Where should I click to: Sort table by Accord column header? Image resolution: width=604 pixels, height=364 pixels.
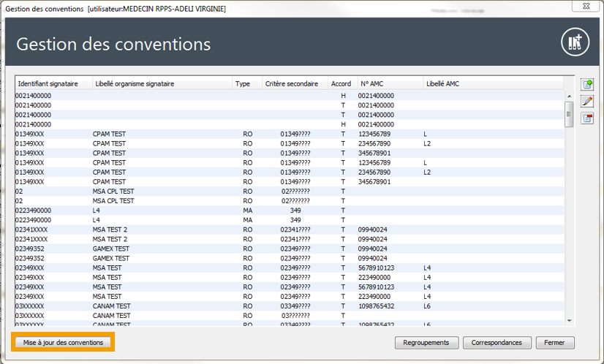point(341,84)
